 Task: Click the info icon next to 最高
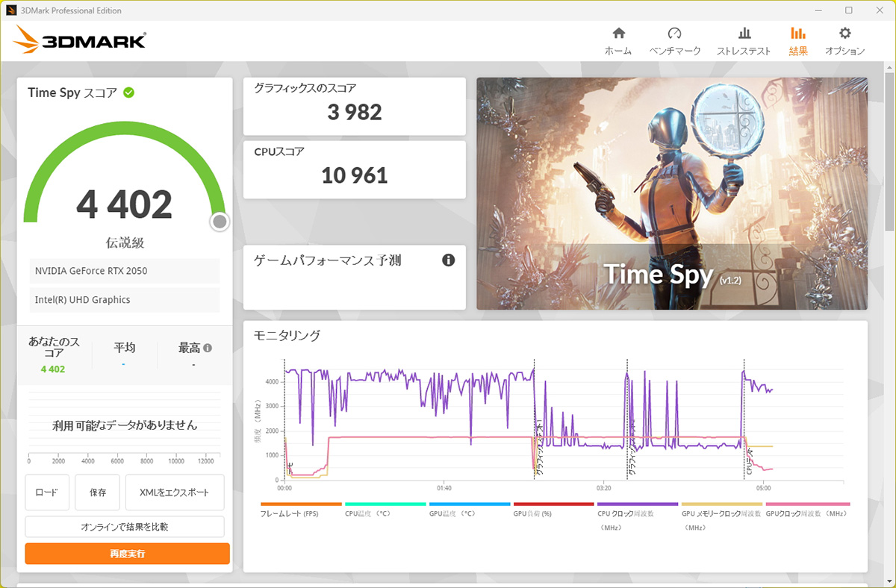(x=208, y=348)
